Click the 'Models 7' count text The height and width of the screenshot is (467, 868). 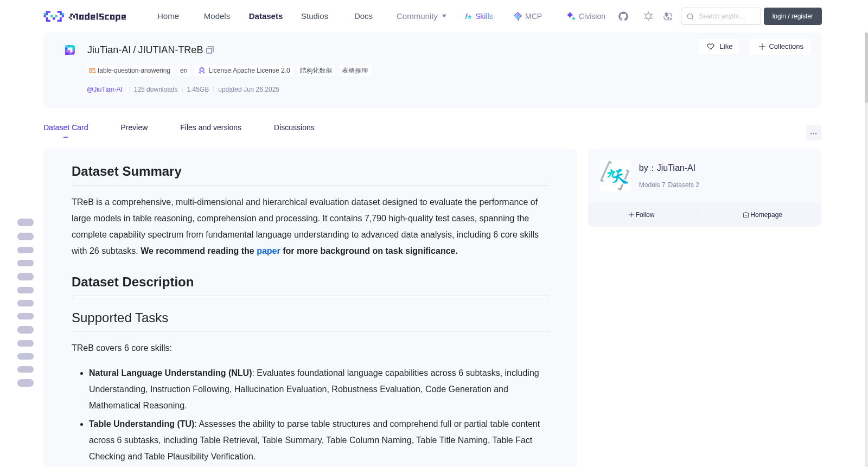click(x=652, y=185)
